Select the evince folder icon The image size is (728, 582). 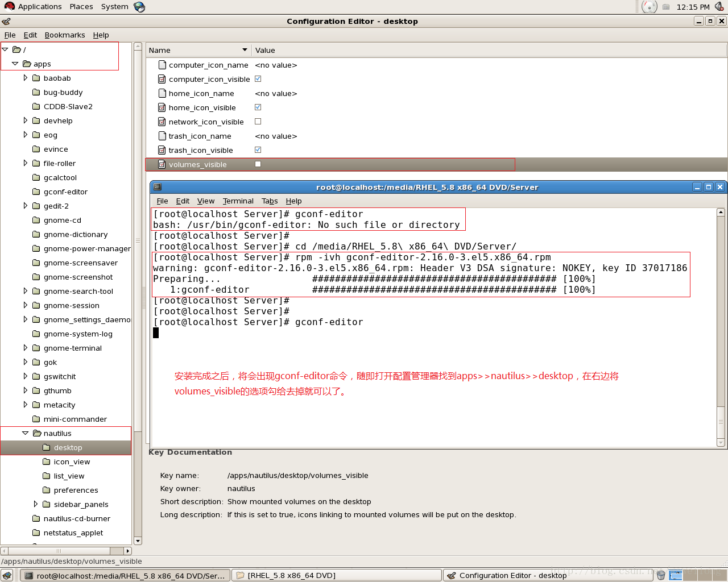(x=36, y=149)
